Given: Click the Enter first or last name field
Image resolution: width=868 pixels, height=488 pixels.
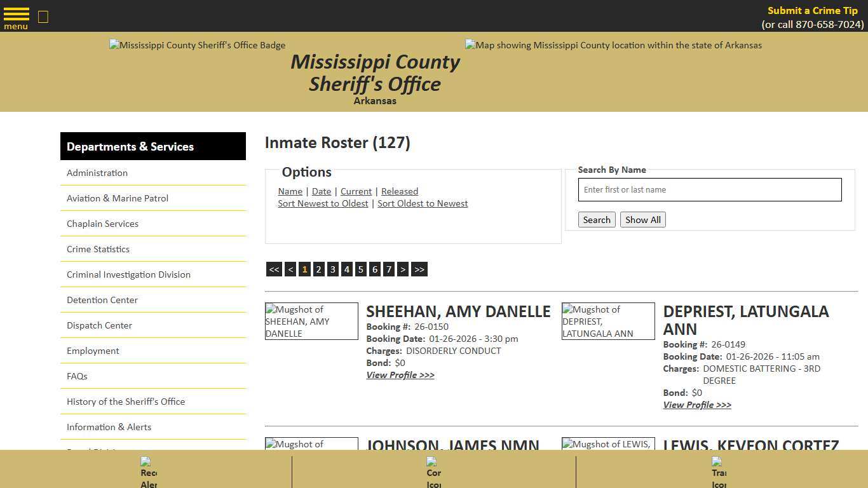Looking at the screenshot, I should [x=709, y=189].
